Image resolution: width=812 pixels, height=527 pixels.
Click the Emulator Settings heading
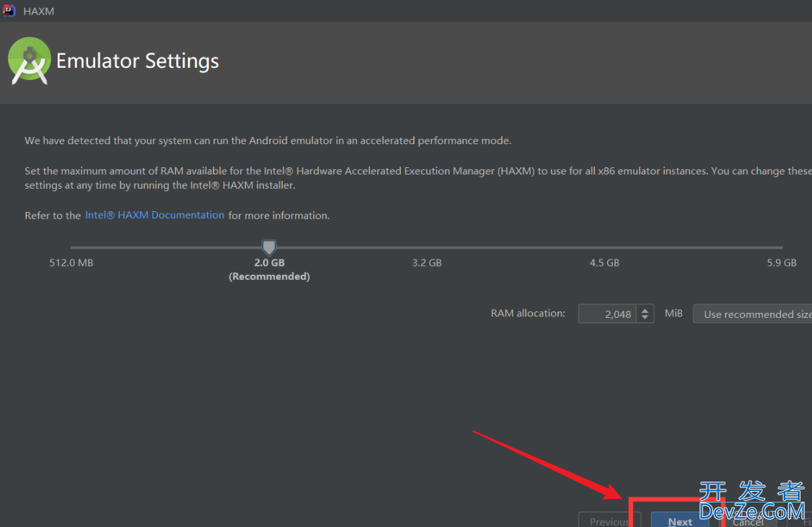137,61
